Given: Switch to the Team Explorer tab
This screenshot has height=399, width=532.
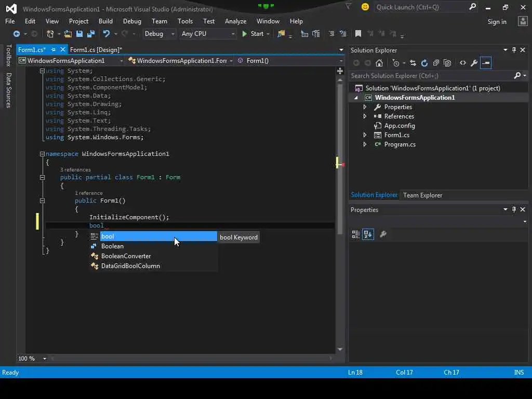Looking at the screenshot, I should [x=422, y=195].
